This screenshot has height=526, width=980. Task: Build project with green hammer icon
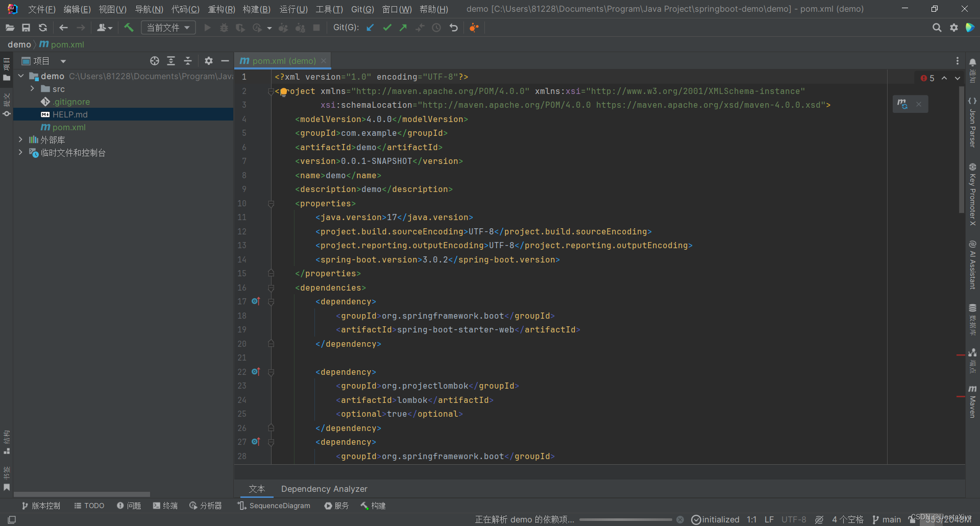pyautogui.click(x=129, y=28)
